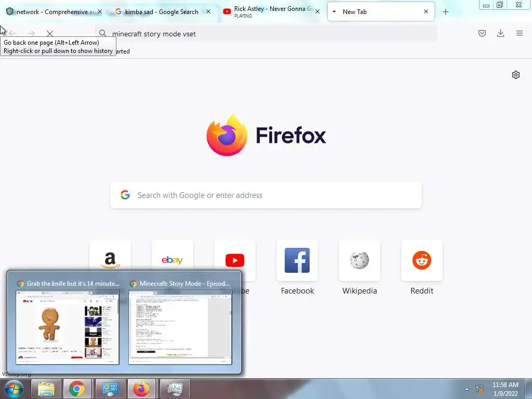Open the Downloads panel
The image size is (532, 399).
click(x=500, y=33)
